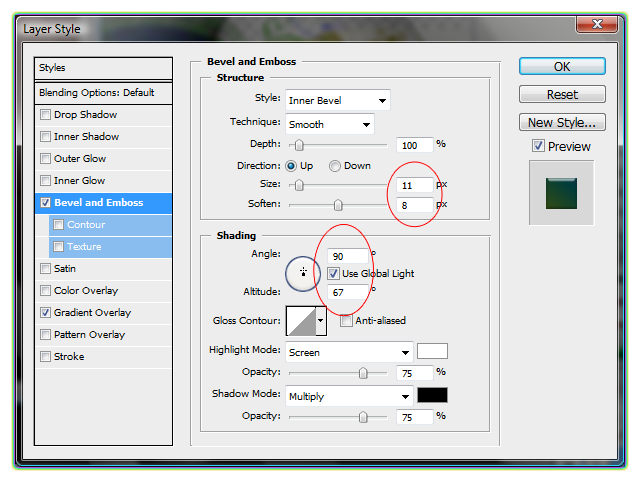
Task: Select the Up direction radio button
Action: tap(291, 166)
